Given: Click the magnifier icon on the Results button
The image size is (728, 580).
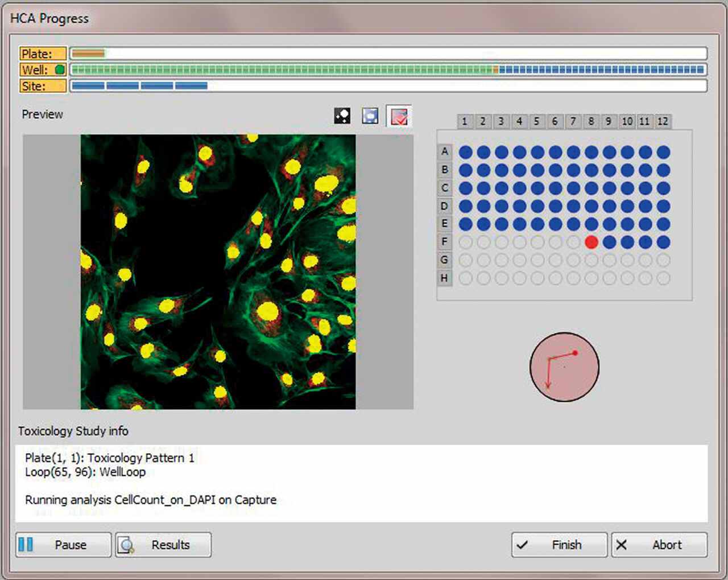Looking at the screenshot, I should pos(126,545).
